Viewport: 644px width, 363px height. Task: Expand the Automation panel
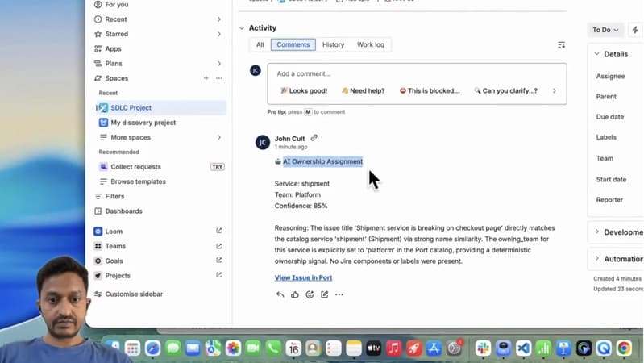pyautogui.click(x=597, y=259)
